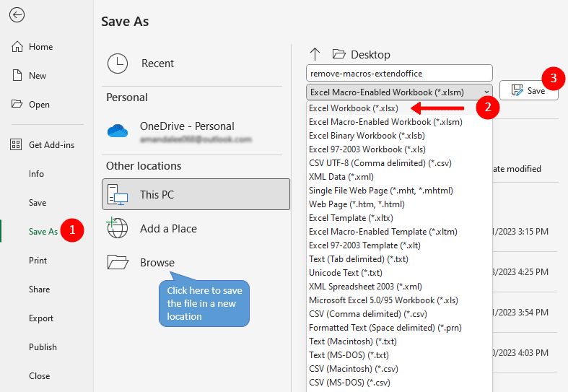Open the Info page
568x392 pixels.
pyautogui.click(x=36, y=173)
